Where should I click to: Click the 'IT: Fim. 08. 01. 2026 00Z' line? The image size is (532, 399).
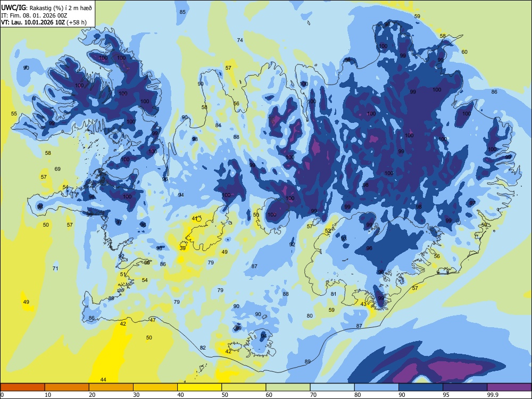click(x=34, y=15)
